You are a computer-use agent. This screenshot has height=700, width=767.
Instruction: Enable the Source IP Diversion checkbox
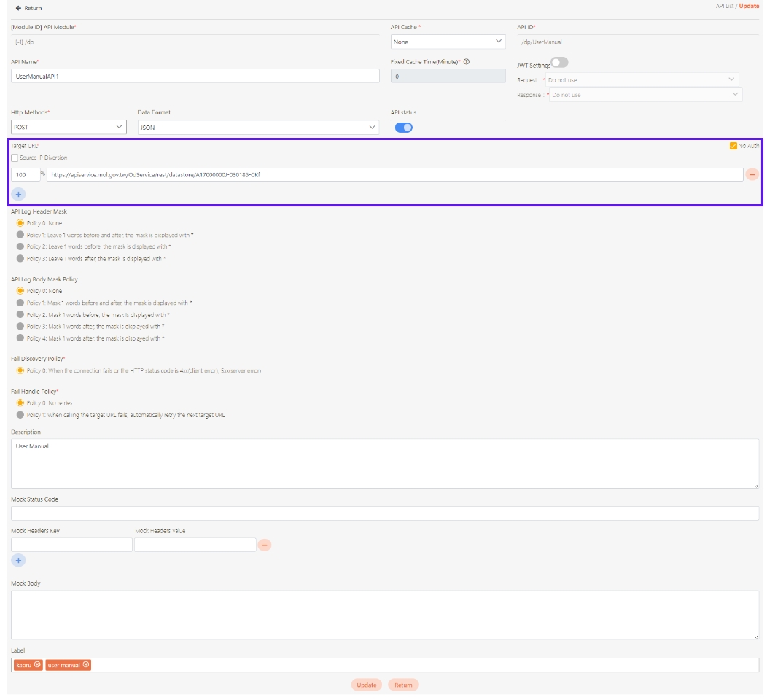(x=15, y=157)
